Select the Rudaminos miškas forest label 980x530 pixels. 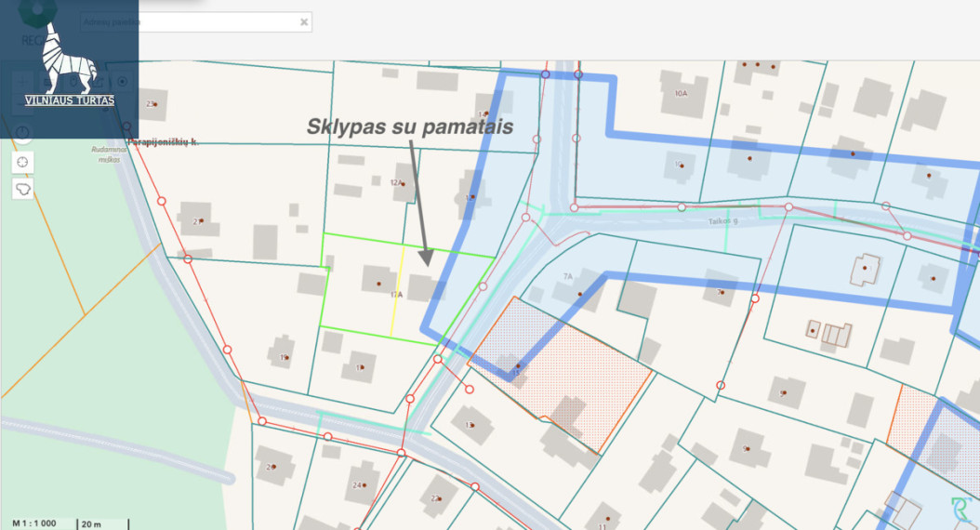pyautogui.click(x=109, y=154)
